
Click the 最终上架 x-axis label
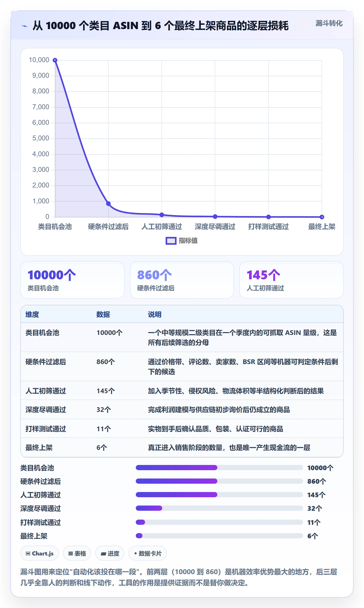[x=322, y=227]
